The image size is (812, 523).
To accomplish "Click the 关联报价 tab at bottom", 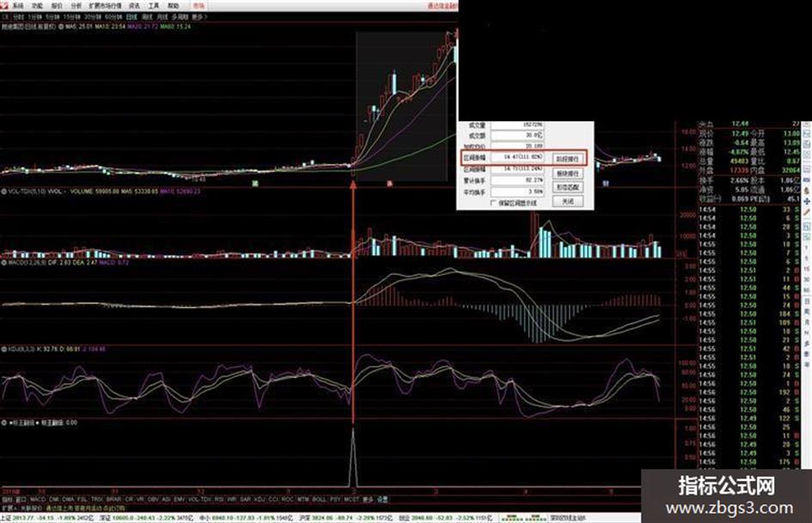I will [x=32, y=508].
